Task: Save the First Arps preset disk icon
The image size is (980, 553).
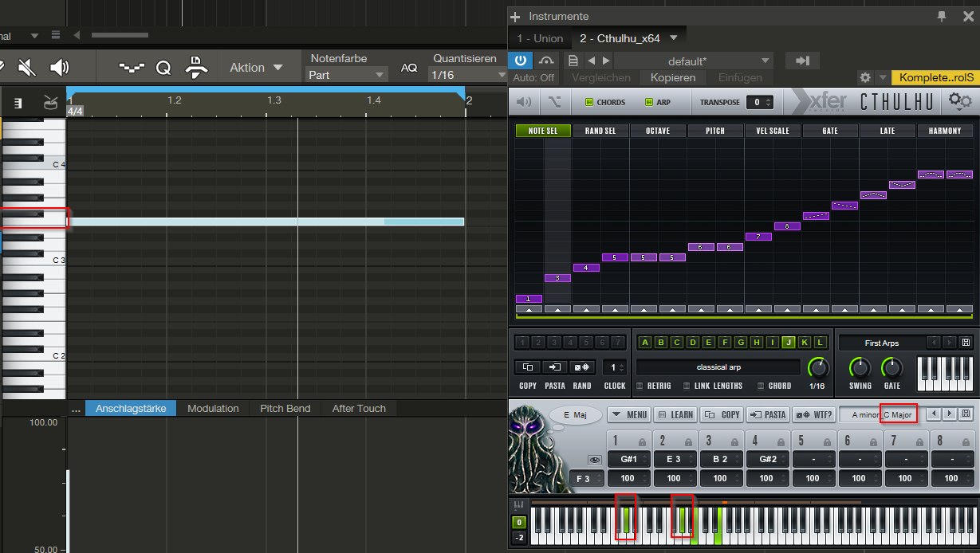Action: (966, 343)
